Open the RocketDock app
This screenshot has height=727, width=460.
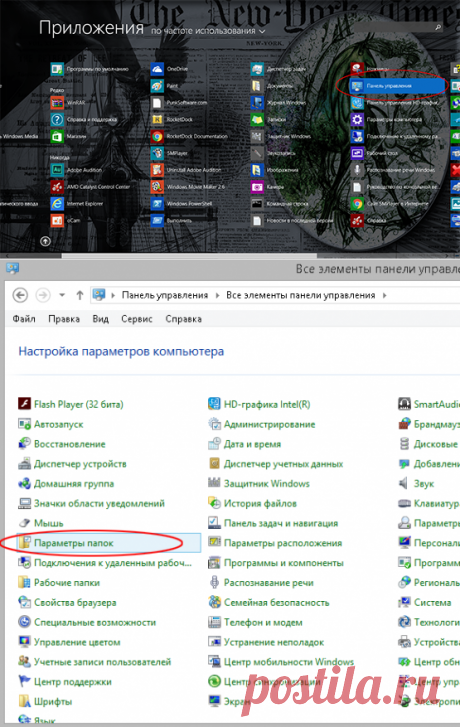pyautogui.click(x=172, y=120)
